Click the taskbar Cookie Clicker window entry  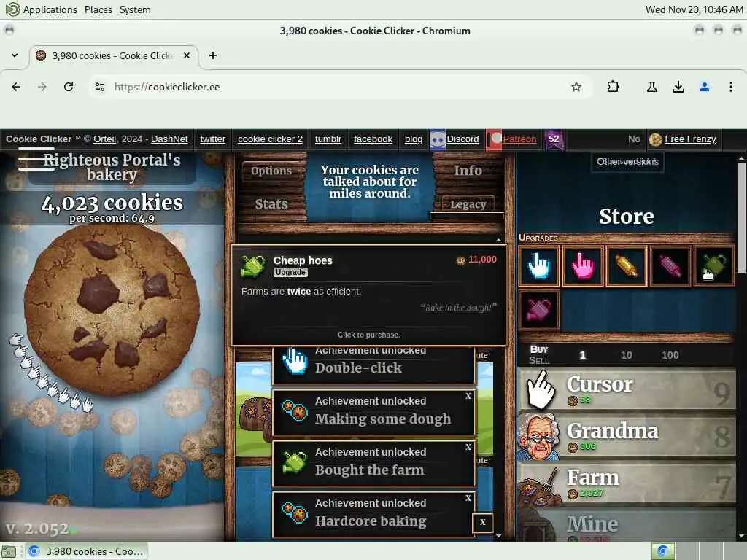pos(86,551)
